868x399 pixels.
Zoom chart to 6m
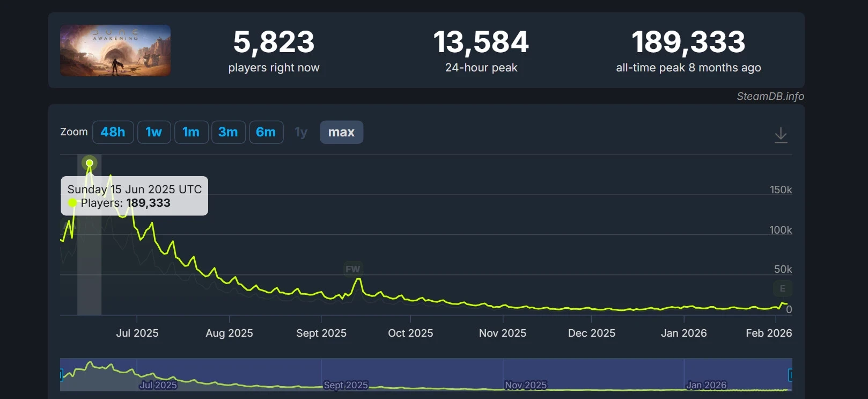click(266, 132)
